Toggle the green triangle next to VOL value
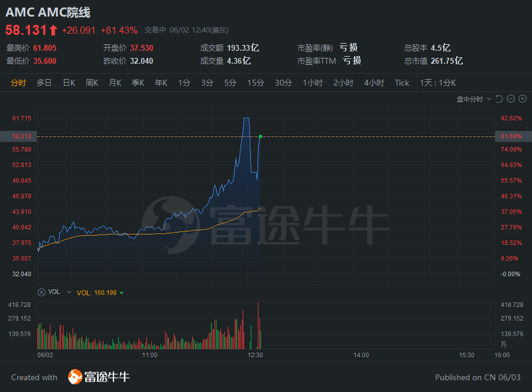The width and height of the screenshot is (532, 392). pyautogui.click(x=121, y=293)
